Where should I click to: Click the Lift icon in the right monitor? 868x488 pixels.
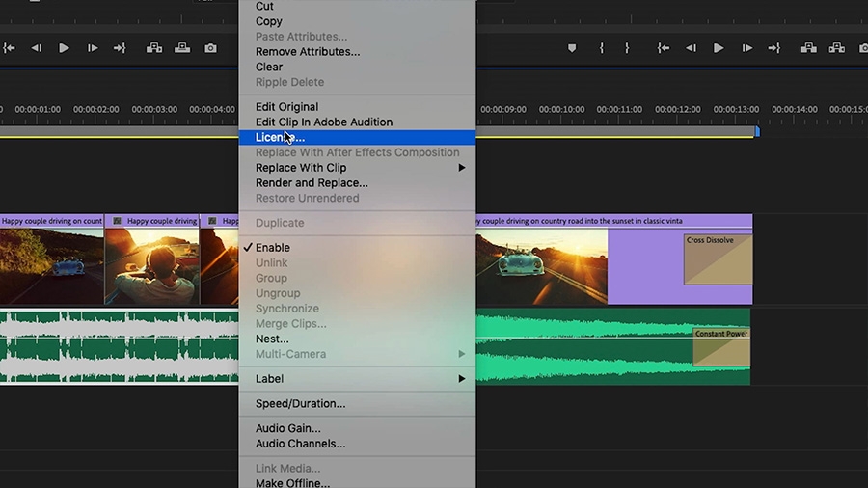click(808, 48)
